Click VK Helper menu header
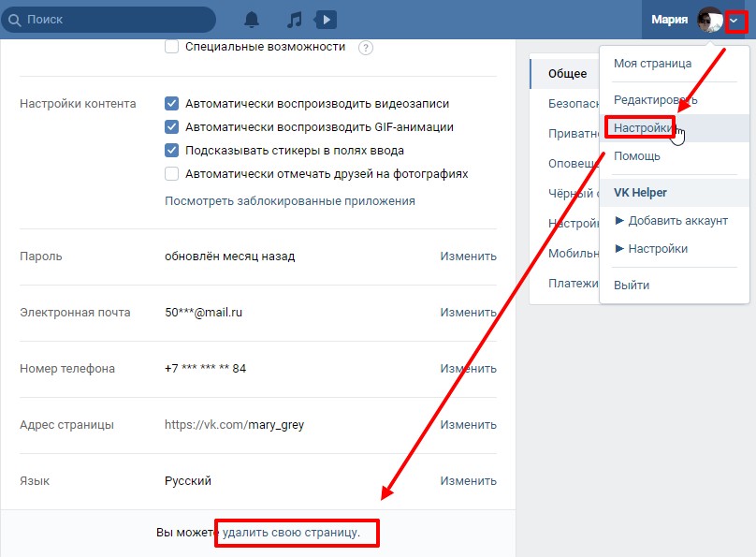Viewport: 756px width, 557px height. [x=674, y=193]
